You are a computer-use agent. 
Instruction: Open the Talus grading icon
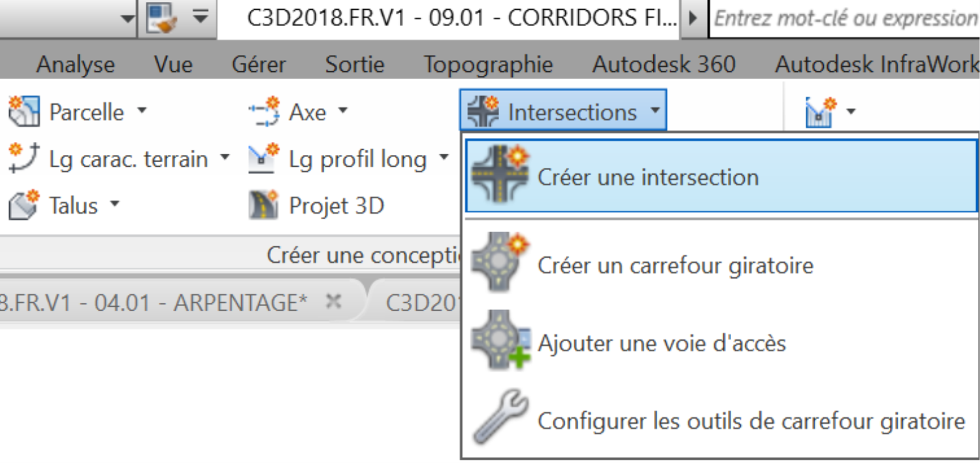tap(24, 205)
